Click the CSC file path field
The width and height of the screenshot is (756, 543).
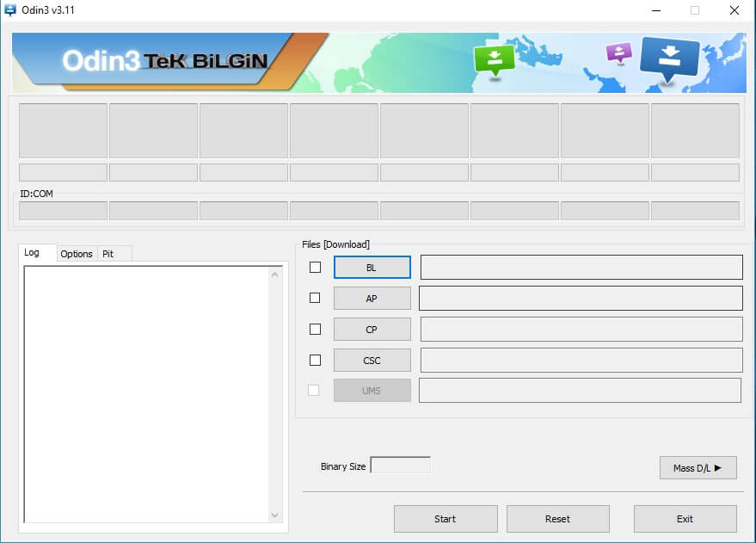[581, 360]
